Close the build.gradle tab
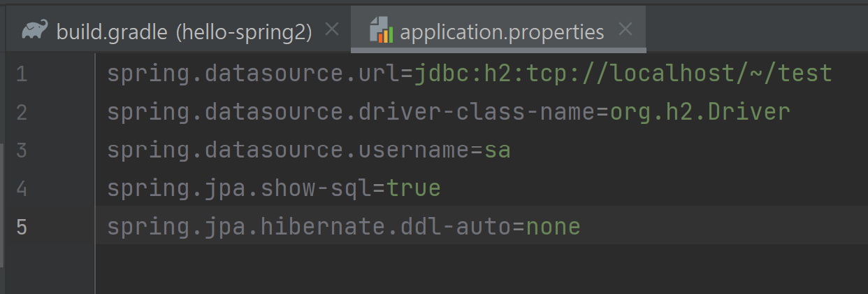This screenshot has height=294, width=868. pos(332,29)
